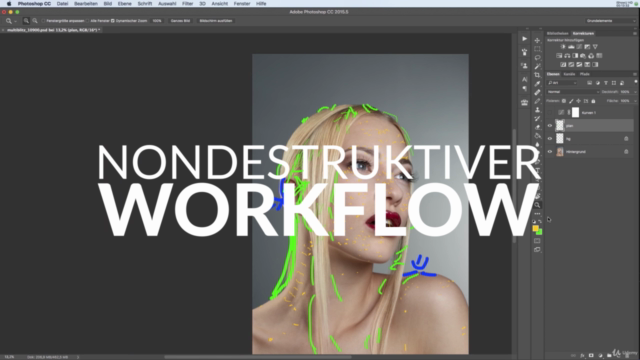Viewport: 640px width, 360px height.
Task: Select the Lasso tool
Action: point(537,58)
